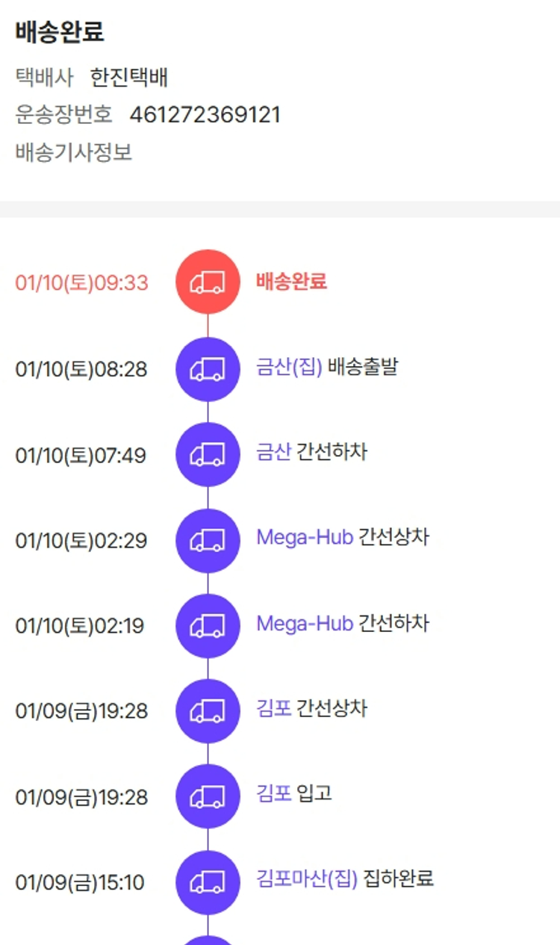The image size is (560, 945).
Task: Click the 01/10(토)09:33 timestamp
Action: tap(81, 283)
